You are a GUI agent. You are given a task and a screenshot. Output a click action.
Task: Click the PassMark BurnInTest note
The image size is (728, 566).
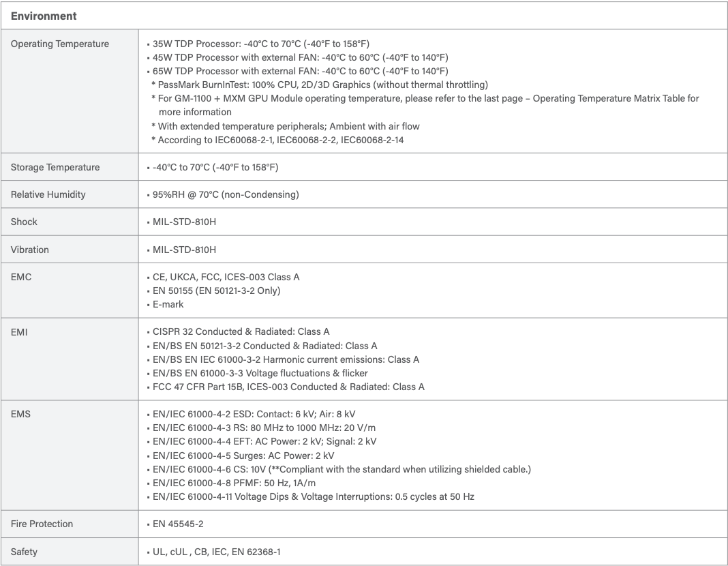point(320,85)
